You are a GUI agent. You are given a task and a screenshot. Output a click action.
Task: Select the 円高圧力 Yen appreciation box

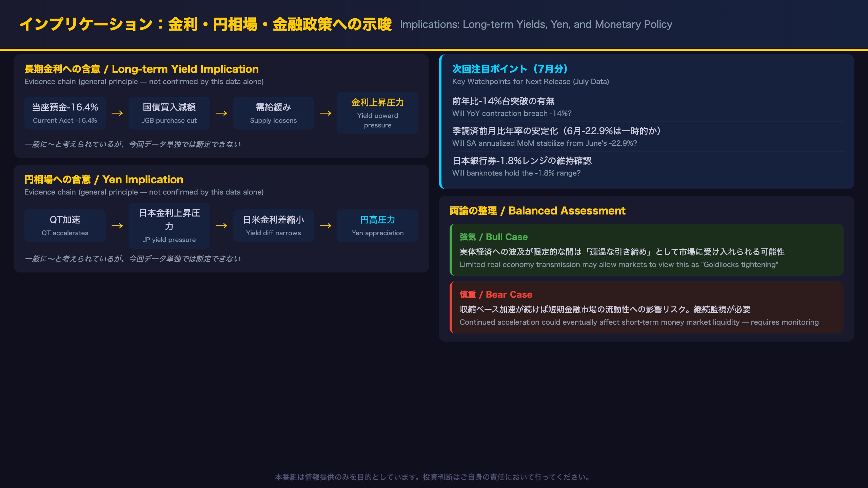click(x=377, y=226)
